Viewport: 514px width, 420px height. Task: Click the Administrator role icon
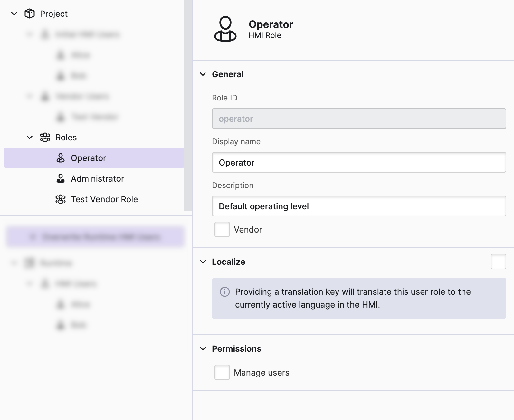[x=61, y=178]
